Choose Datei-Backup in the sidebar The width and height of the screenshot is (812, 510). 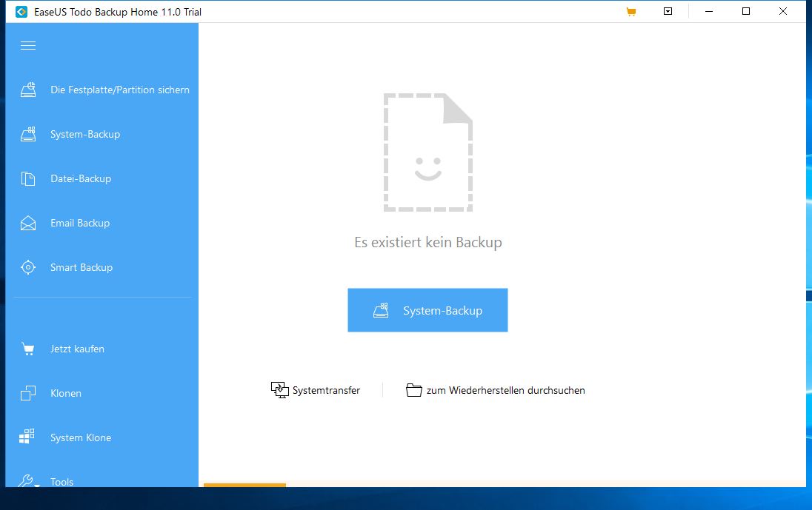[x=81, y=178]
